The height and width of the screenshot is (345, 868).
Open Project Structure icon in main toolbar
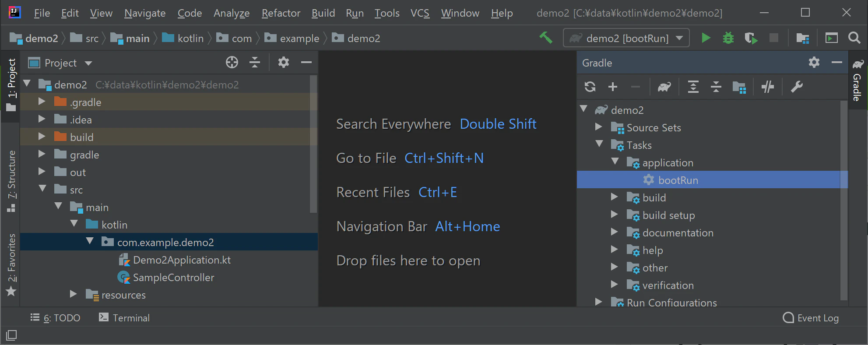tap(802, 38)
